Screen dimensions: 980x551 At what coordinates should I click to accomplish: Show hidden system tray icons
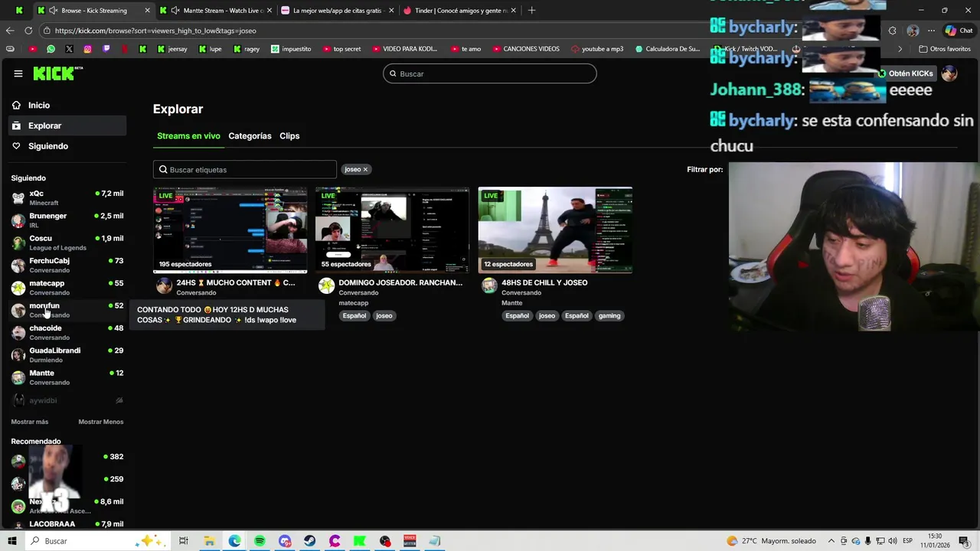pyautogui.click(x=831, y=541)
